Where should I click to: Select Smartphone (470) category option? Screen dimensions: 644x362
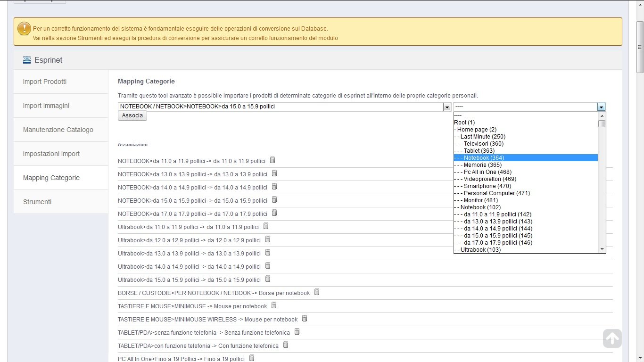[526, 186]
